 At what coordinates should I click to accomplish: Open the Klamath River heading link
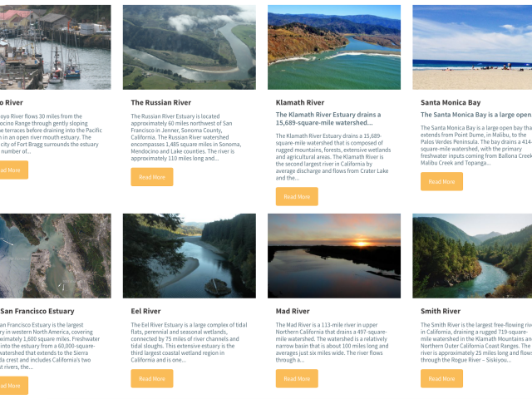coord(300,102)
